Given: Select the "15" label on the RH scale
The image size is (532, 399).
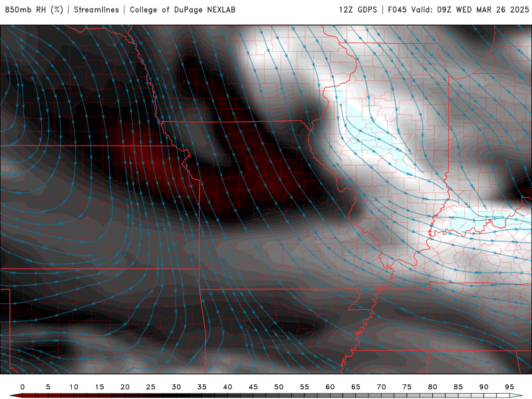Looking at the screenshot, I should point(99,387).
